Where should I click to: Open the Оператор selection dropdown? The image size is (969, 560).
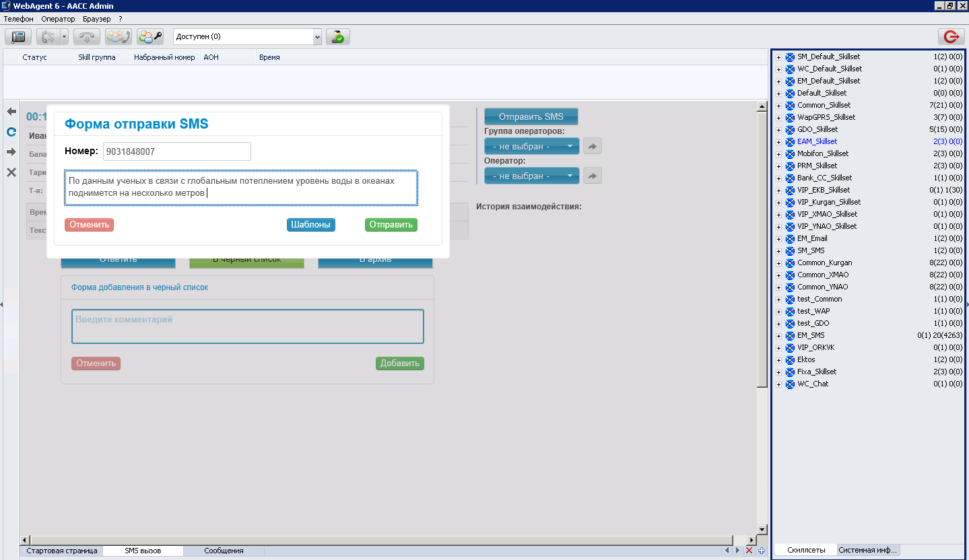532,176
